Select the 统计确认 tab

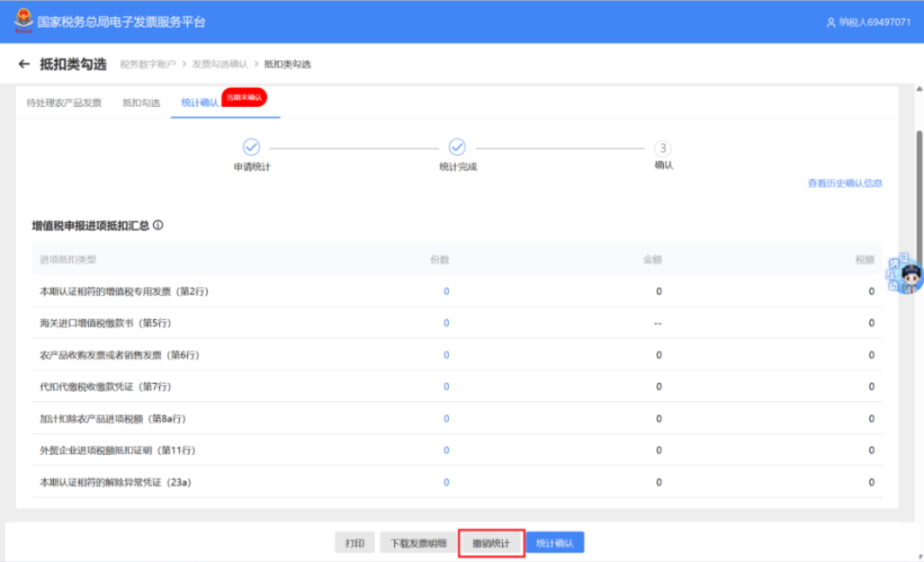[x=199, y=104]
